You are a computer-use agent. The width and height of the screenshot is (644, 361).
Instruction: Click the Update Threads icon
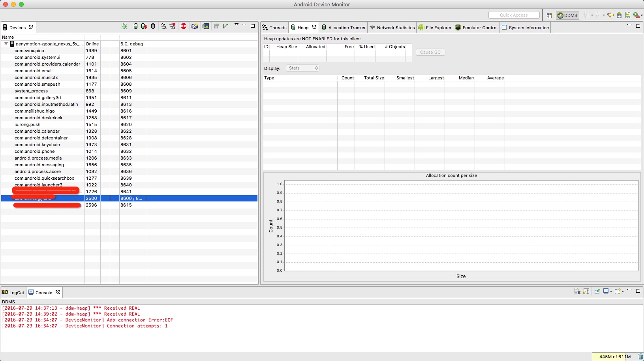[164, 26]
